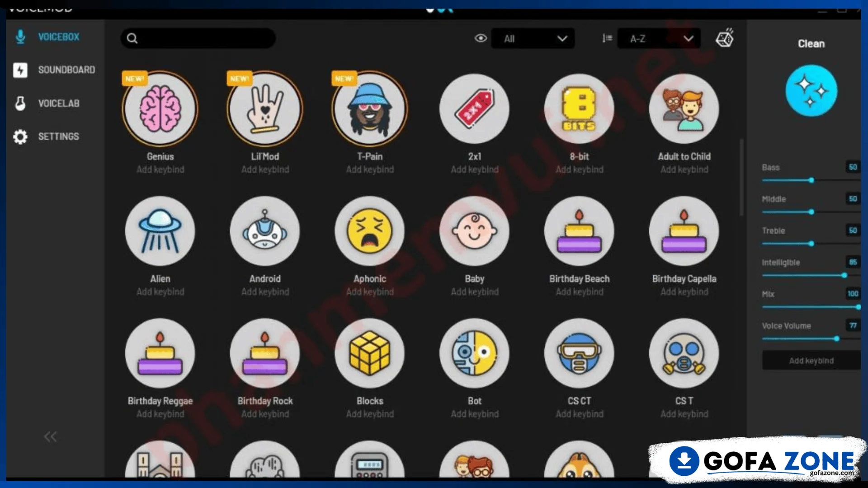Click the Mix value box 100
This screenshot has width=868, height=488.
click(x=853, y=294)
